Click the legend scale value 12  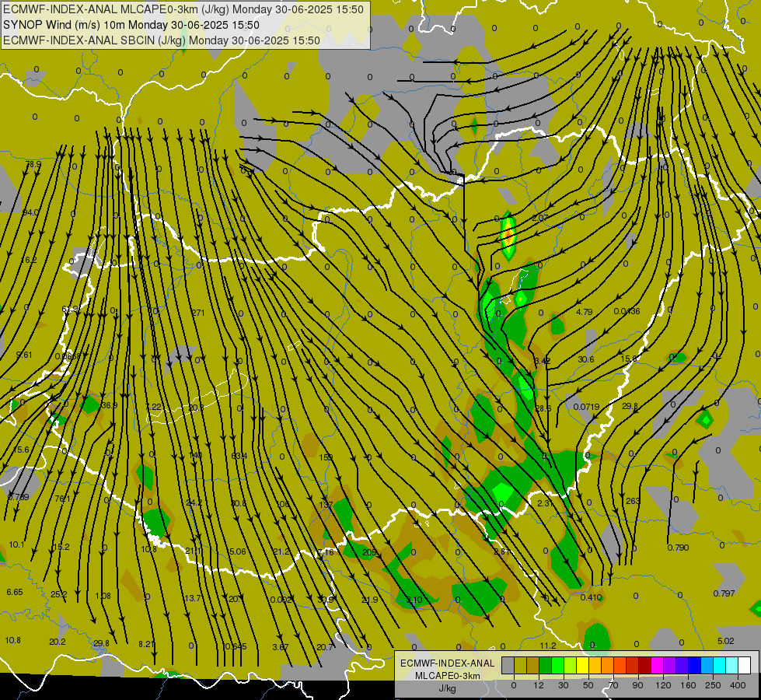coord(538,685)
